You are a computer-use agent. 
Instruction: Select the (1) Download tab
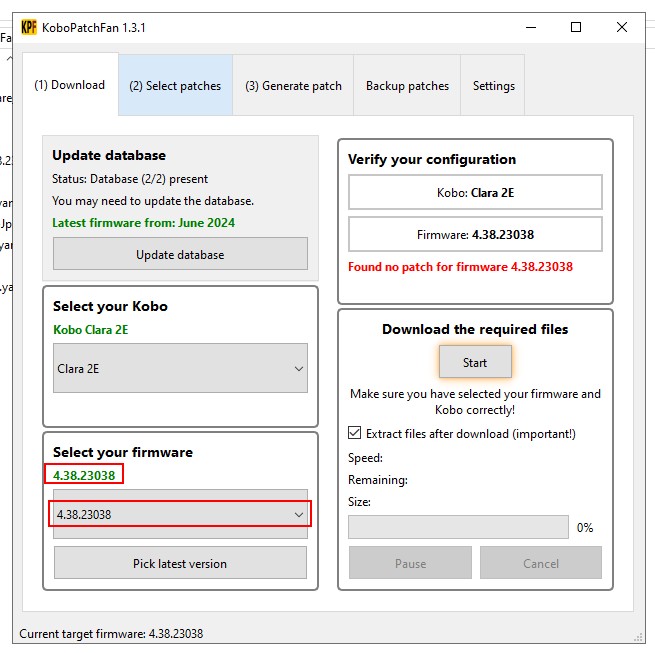(x=70, y=85)
